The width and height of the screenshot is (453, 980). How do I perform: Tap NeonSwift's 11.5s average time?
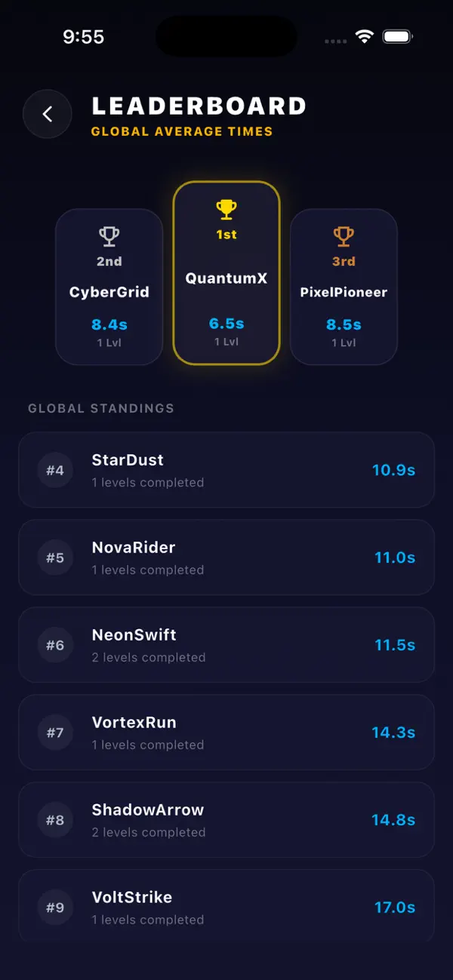click(395, 645)
